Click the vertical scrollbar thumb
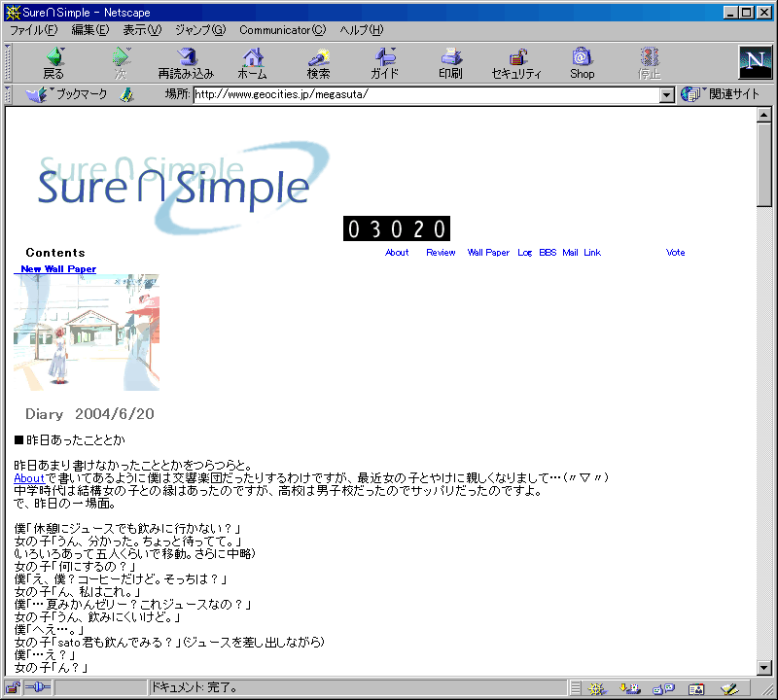This screenshot has width=778, height=700. click(764, 164)
